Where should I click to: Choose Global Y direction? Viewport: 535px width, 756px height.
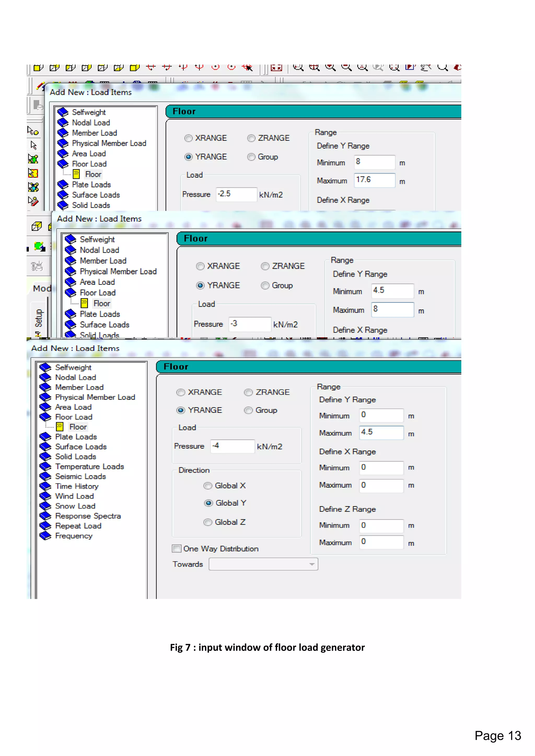pos(208,503)
